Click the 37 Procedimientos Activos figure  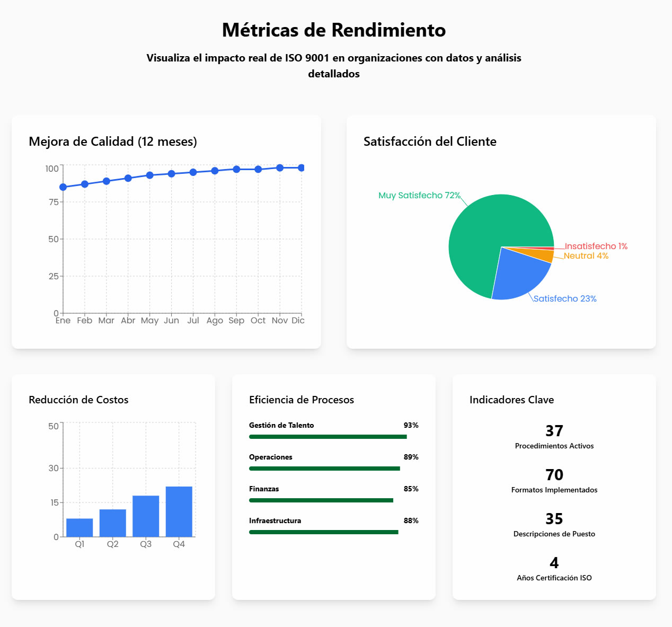pyautogui.click(x=554, y=431)
